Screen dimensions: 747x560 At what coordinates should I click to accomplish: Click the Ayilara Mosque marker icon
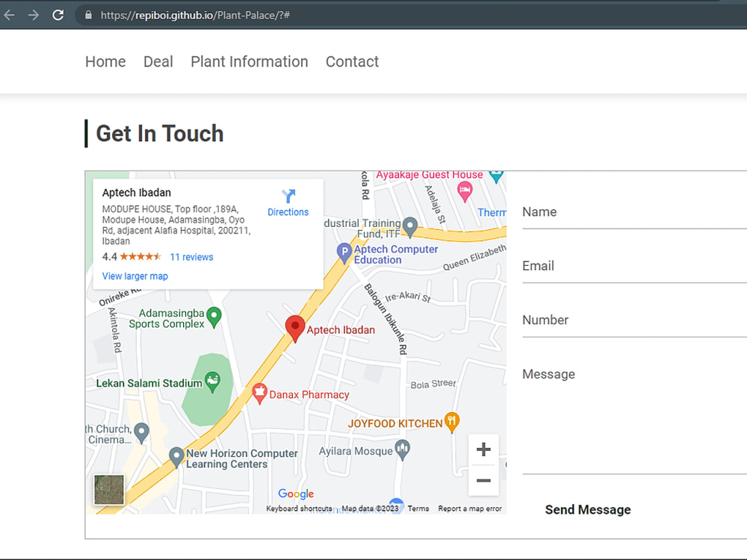pos(403,449)
